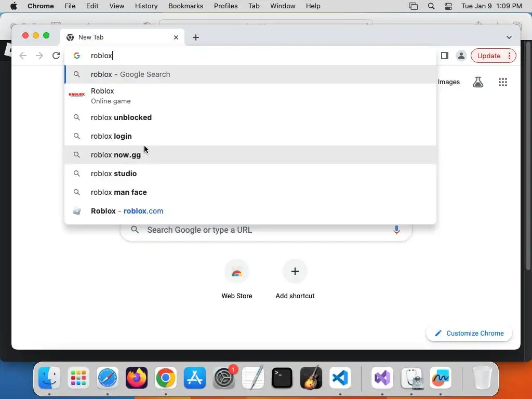Select 'roblox studio' suggestion
This screenshot has width=532, height=399.
point(250,174)
